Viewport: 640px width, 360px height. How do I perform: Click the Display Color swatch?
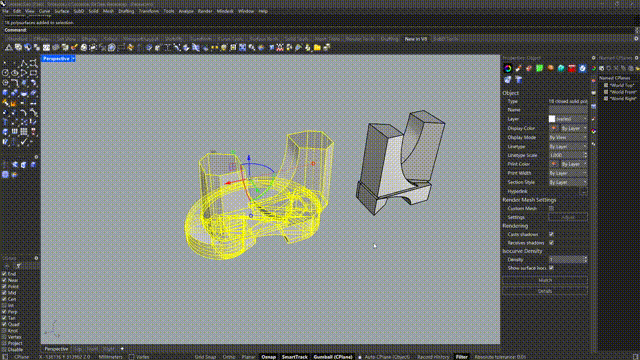554,128
